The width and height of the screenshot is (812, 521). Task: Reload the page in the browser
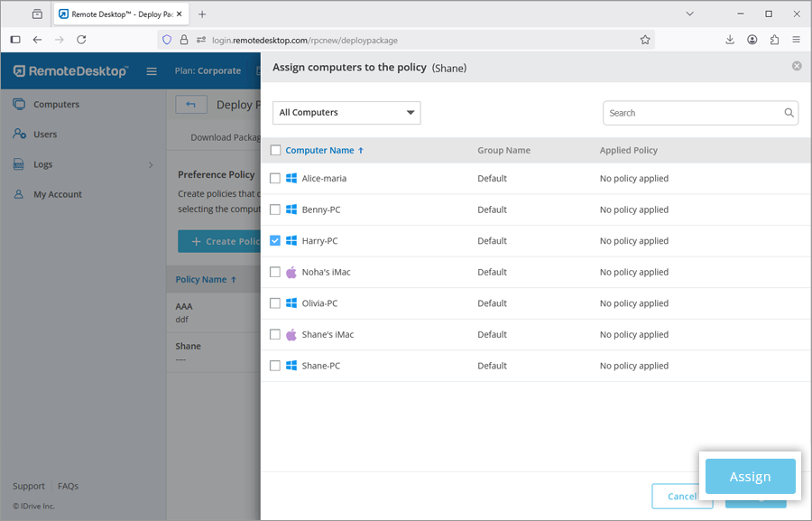[x=81, y=40]
